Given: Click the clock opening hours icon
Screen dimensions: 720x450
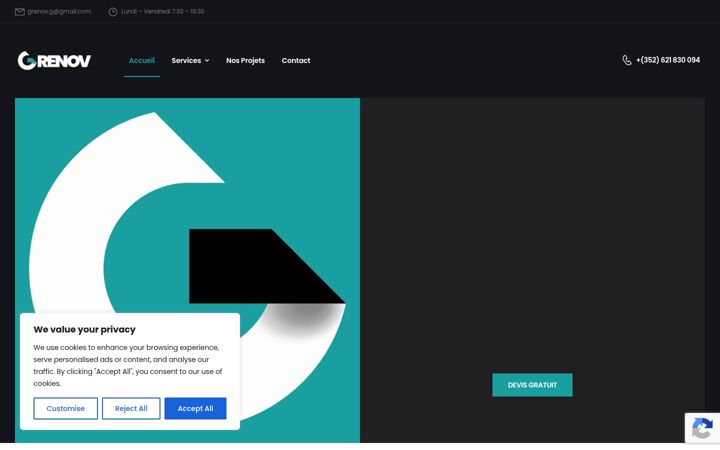Looking at the screenshot, I should click(x=113, y=12).
